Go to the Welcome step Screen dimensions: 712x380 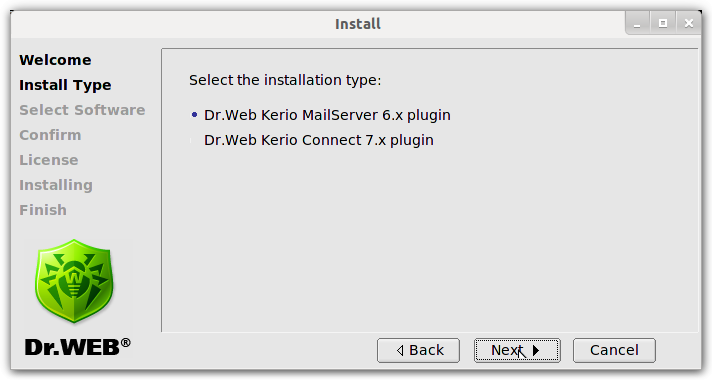[55, 60]
